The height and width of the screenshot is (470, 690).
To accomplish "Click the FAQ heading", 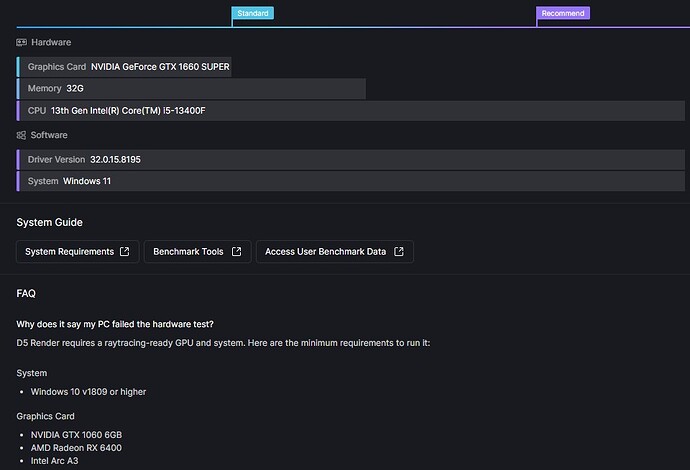I will (x=26, y=294).
